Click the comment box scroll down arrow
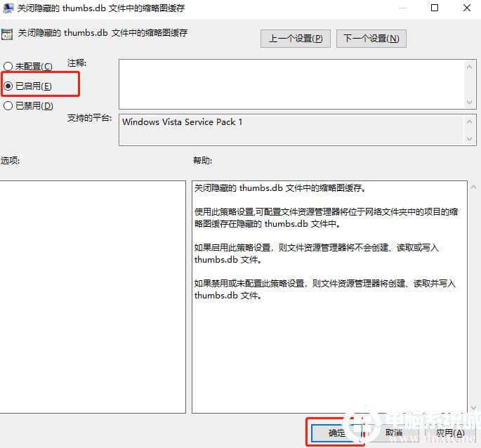The image size is (481, 448). click(469, 103)
